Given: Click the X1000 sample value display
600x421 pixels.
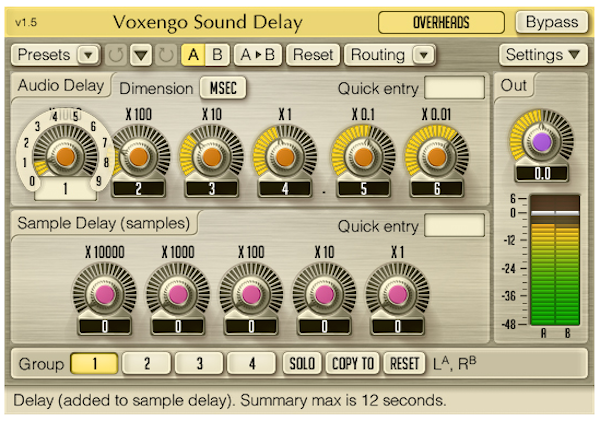Looking at the screenshot, I should tap(178, 326).
